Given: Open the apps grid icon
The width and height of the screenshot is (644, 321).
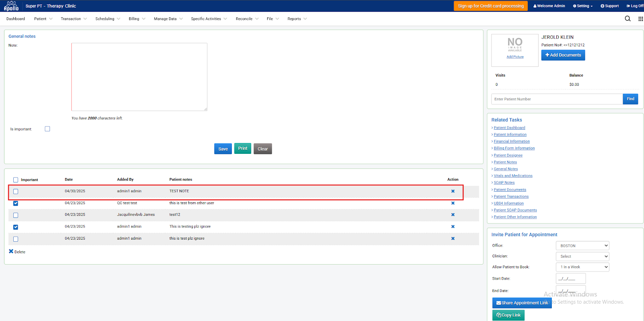Looking at the screenshot, I should (x=640, y=19).
